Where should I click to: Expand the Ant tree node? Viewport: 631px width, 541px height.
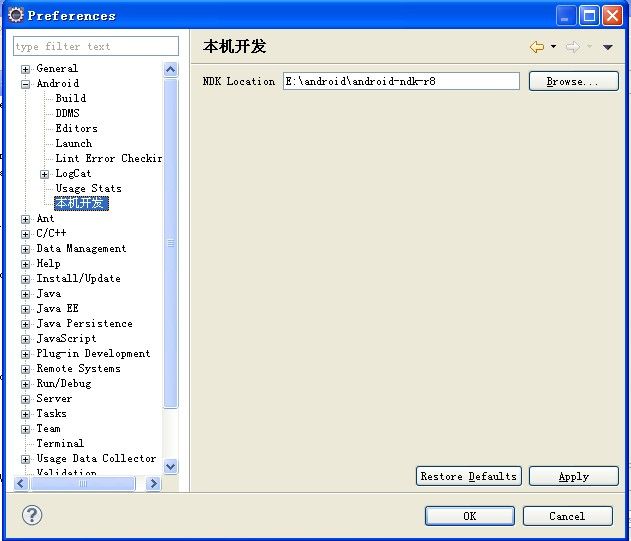click(25, 219)
